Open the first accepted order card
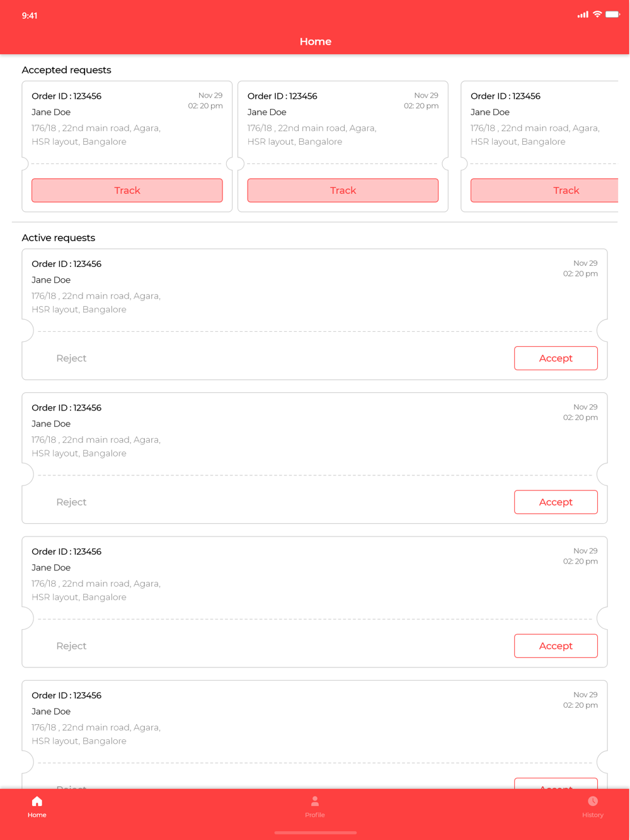Screen dimensions: 630x840 tap(126, 120)
